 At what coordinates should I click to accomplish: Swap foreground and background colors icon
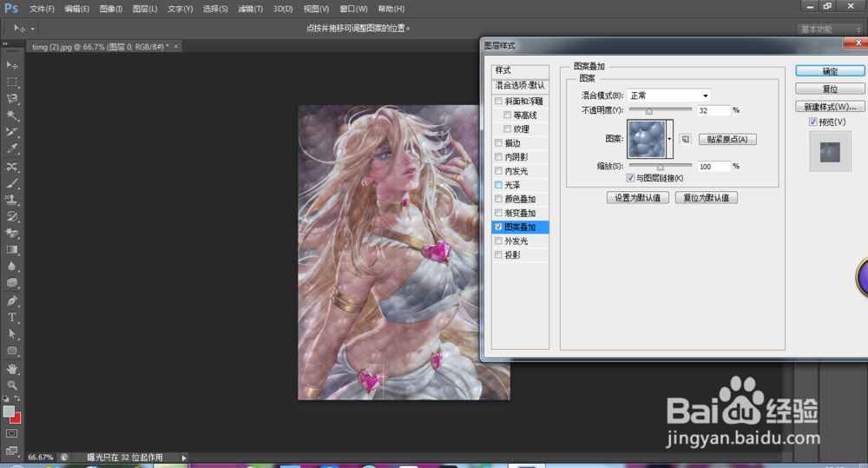(x=17, y=399)
